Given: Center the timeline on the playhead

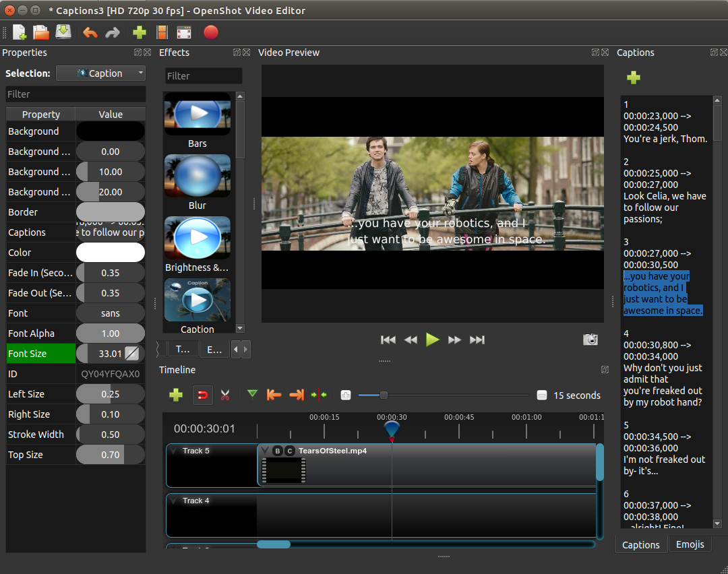Looking at the screenshot, I should (319, 395).
